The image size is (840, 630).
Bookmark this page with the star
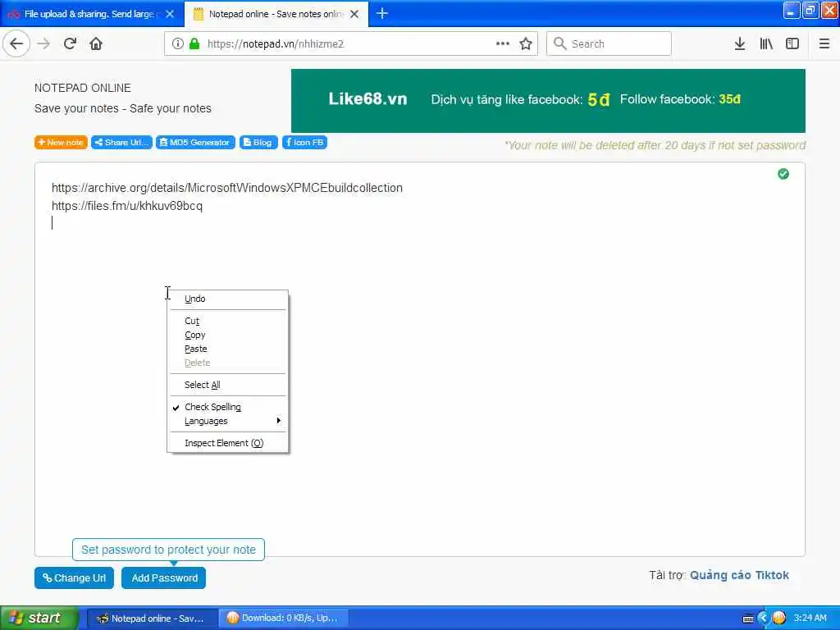pos(526,43)
